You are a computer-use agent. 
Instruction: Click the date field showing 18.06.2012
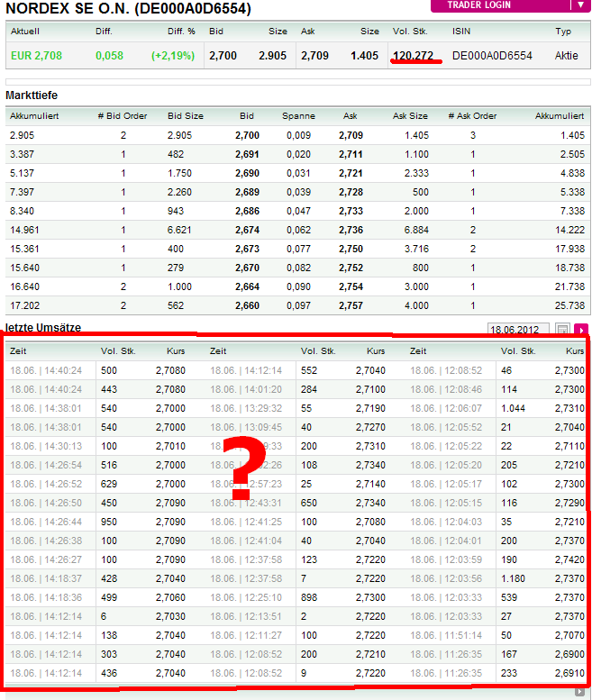point(518,330)
